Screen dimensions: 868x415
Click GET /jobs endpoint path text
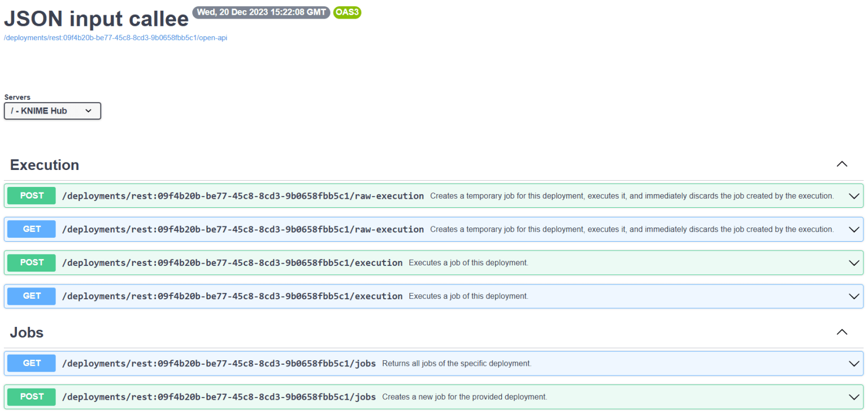219,363
